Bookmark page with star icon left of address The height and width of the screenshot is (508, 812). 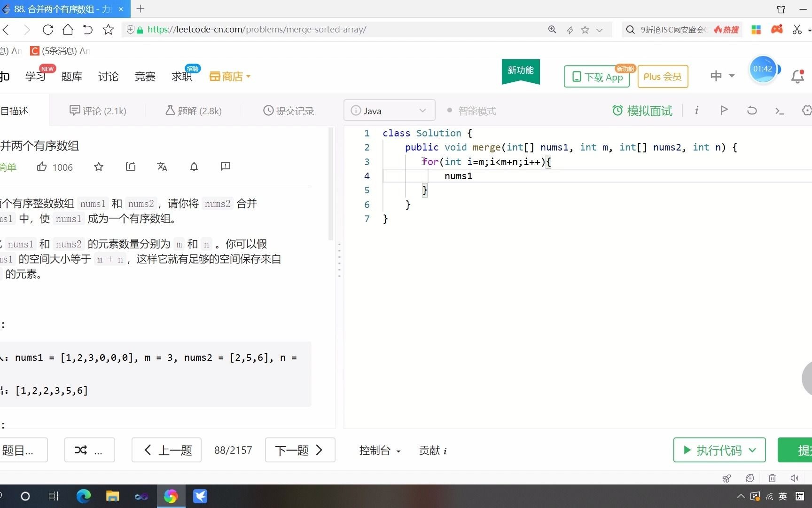(x=109, y=30)
